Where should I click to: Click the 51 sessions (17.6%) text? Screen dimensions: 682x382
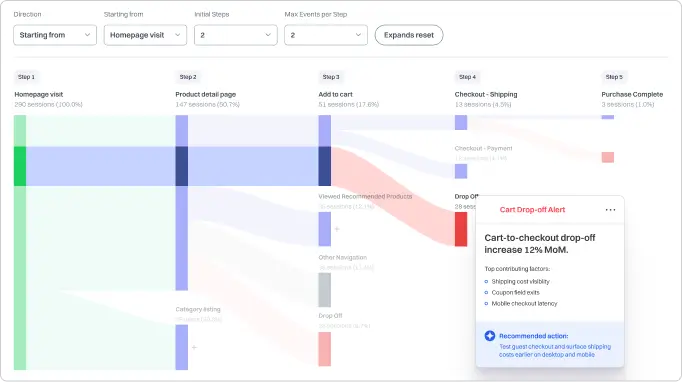pyautogui.click(x=348, y=104)
